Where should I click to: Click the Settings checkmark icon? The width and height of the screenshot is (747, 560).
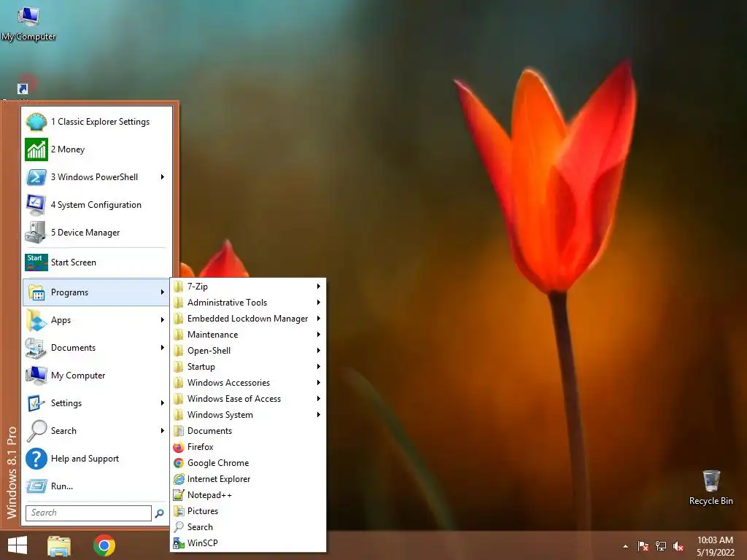coord(36,402)
